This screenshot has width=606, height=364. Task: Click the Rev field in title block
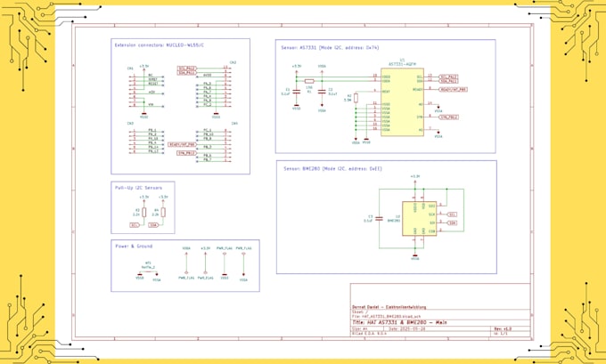[x=503, y=329]
